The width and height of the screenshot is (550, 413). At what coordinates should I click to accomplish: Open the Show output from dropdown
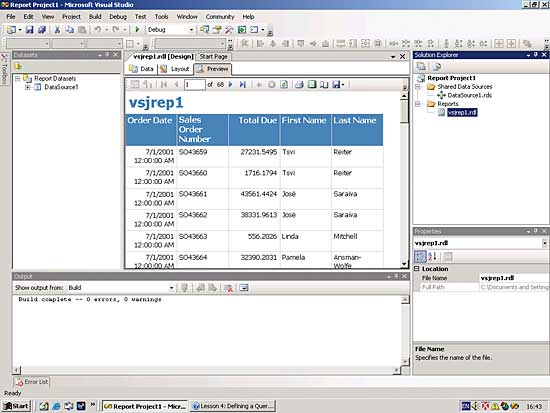[171, 288]
